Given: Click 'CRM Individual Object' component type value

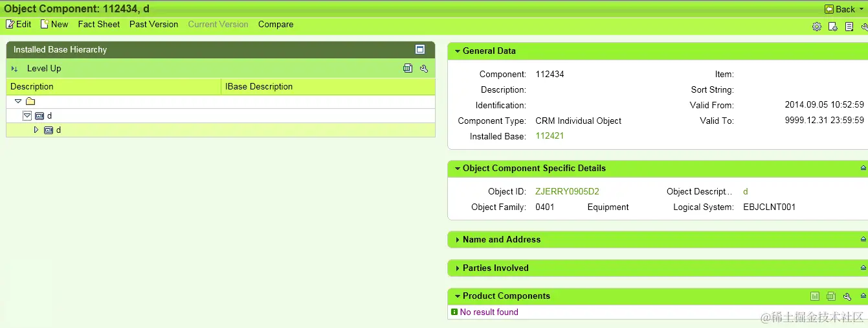Looking at the screenshot, I should click(578, 121).
